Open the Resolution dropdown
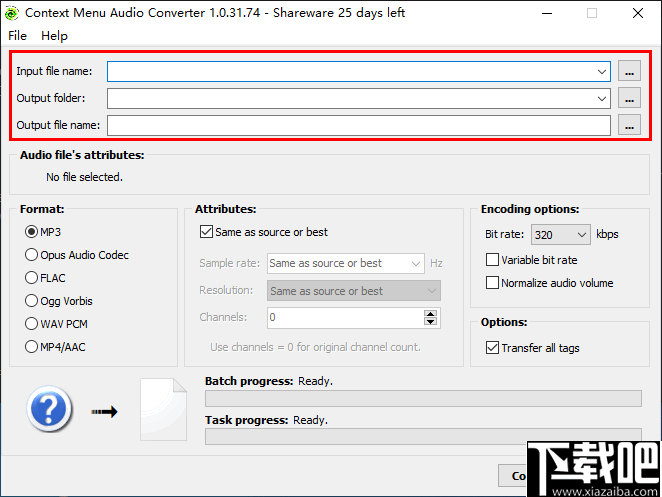Viewport: 662px width, 497px height. point(354,291)
